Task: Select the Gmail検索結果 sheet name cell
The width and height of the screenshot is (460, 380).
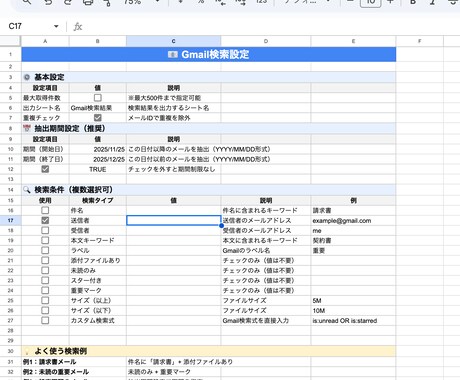Action: coord(98,108)
